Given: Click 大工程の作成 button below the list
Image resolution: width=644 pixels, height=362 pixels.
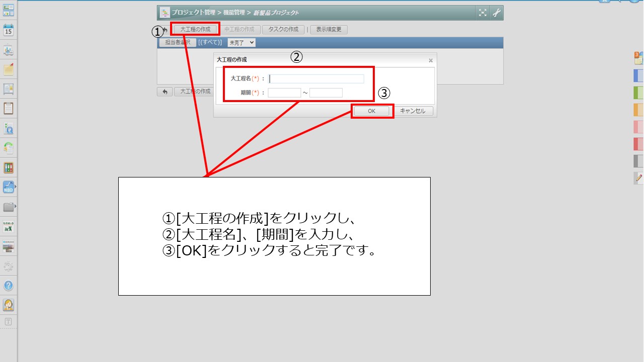Looking at the screenshot, I should tap(194, 92).
